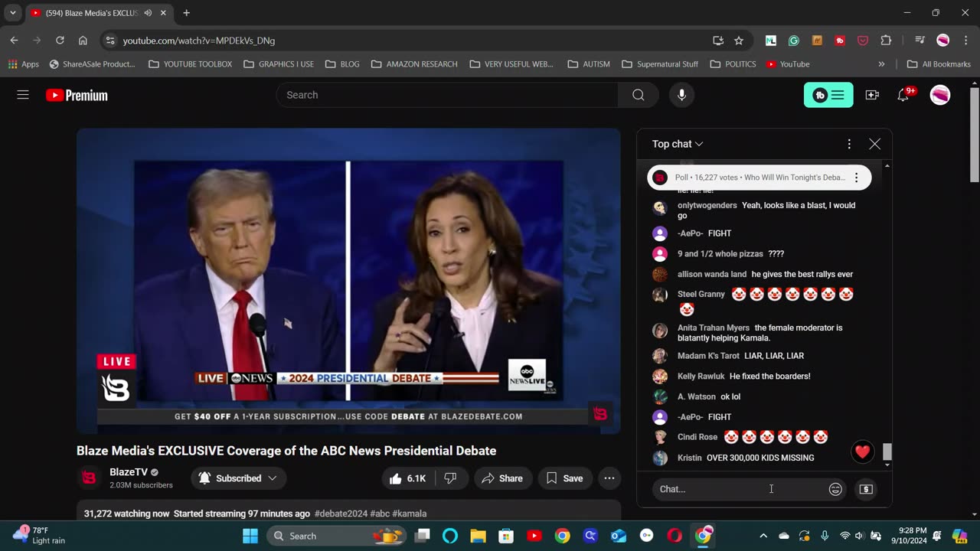Open Chrome media controls icon
The width and height of the screenshot is (980, 551).
tap(920, 41)
